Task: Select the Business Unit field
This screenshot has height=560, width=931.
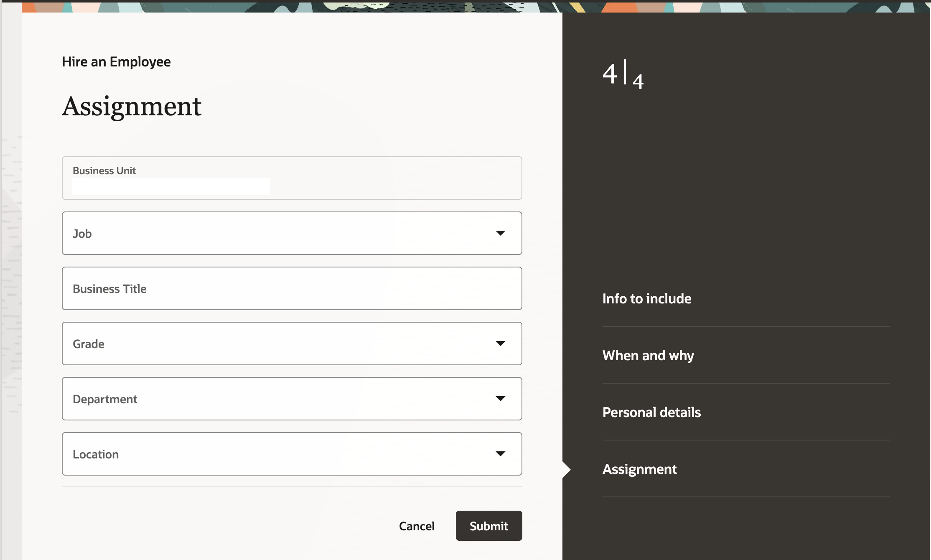Action: click(x=293, y=178)
